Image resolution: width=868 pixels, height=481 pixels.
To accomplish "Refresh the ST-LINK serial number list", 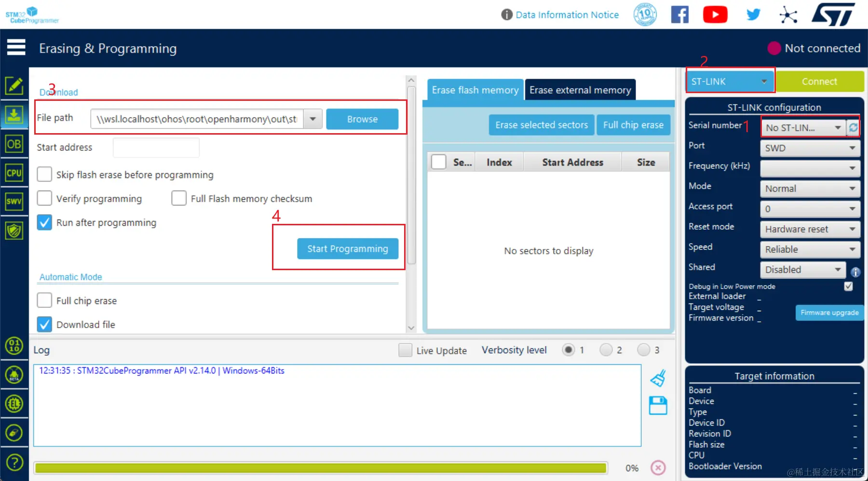I will [x=853, y=127].
